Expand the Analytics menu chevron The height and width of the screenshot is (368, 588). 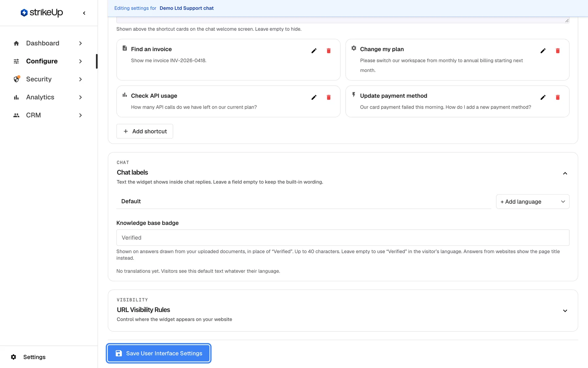tap(80, 97)
